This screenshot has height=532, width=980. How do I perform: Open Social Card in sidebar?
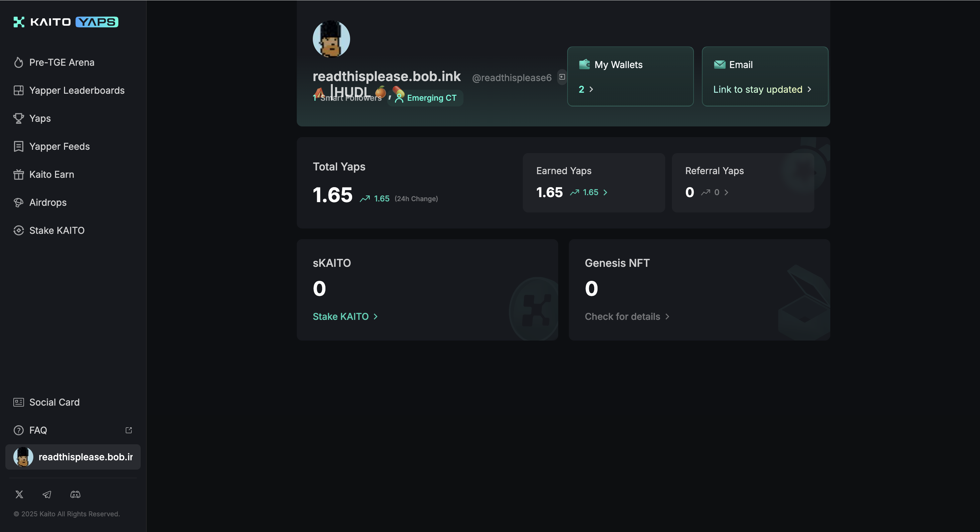(73, 402)
